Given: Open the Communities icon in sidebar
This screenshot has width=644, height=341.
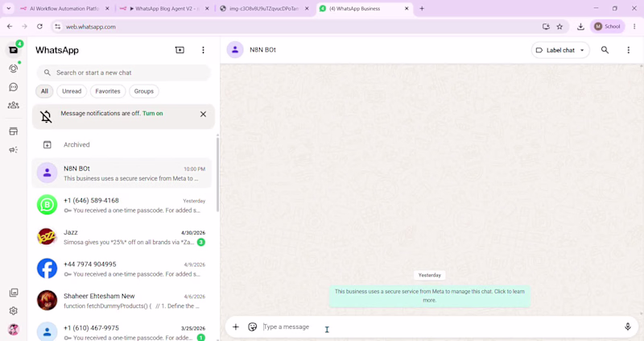Looking at the screenshot, I should (x=14, y=106).
